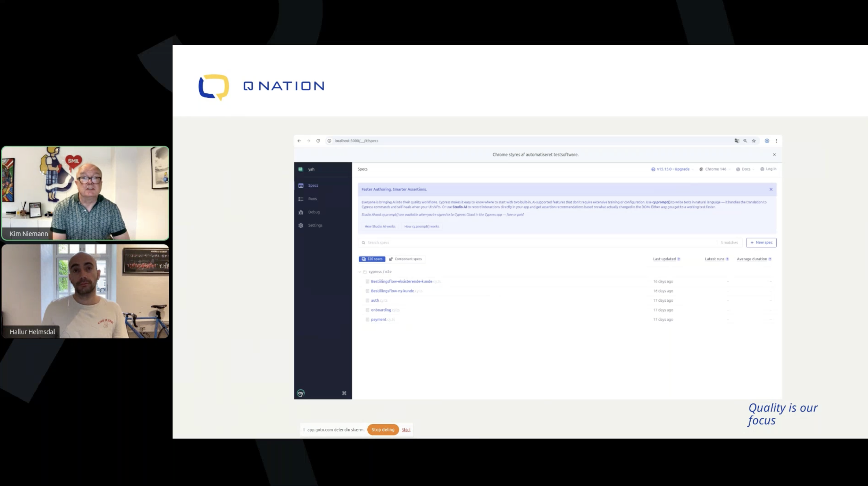Viewport: 868px width, 486px height.
Task: Open the Chrome profile icon
Action: (767, 141)
